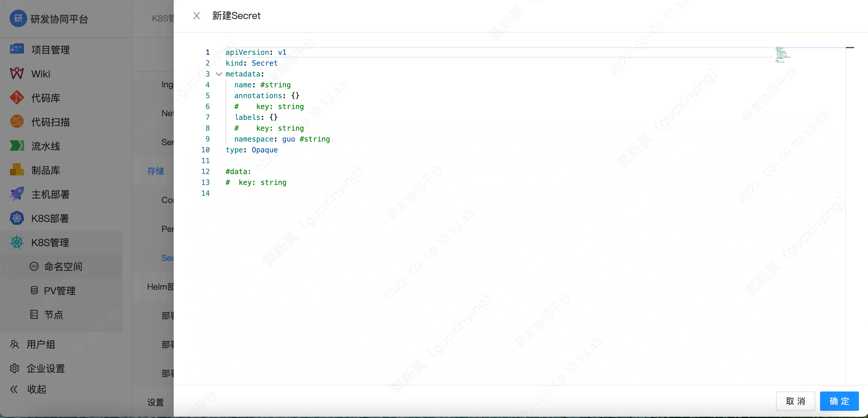The image size is (868, 418).
Task: Open the Wiki icon in sidebar
Action: (x=17, y=73)
